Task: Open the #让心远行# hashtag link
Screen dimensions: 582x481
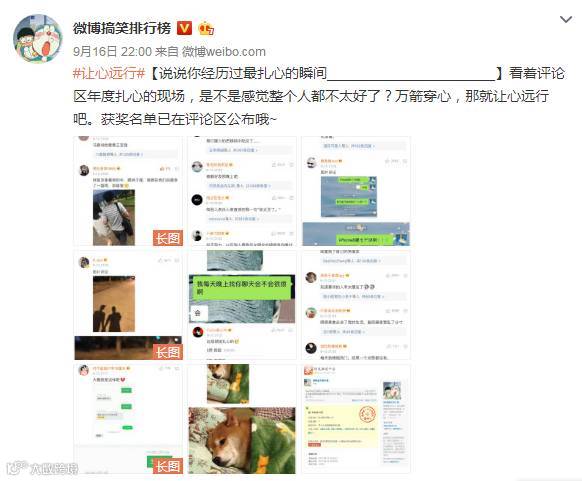Action: (109, 73)
